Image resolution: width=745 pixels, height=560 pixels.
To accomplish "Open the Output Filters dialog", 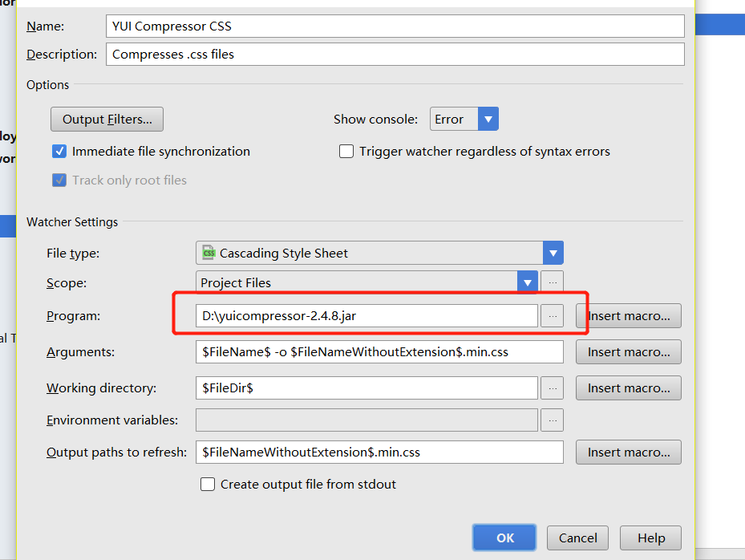I will pos(107,120).
